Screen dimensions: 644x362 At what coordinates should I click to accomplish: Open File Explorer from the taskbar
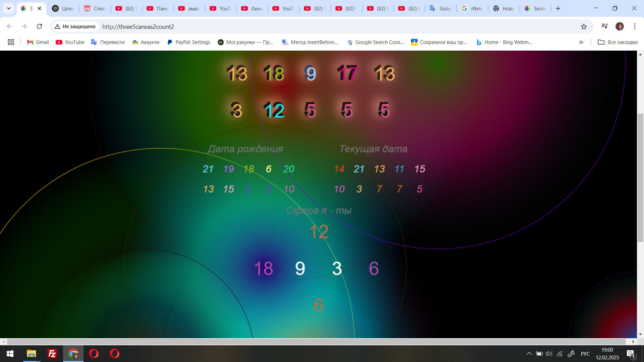coord(32,354)
